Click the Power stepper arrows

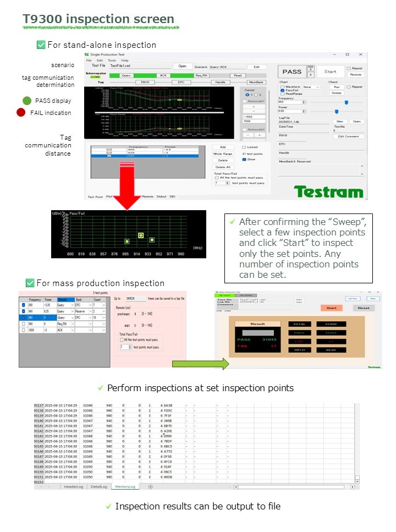tap(304, 111)
